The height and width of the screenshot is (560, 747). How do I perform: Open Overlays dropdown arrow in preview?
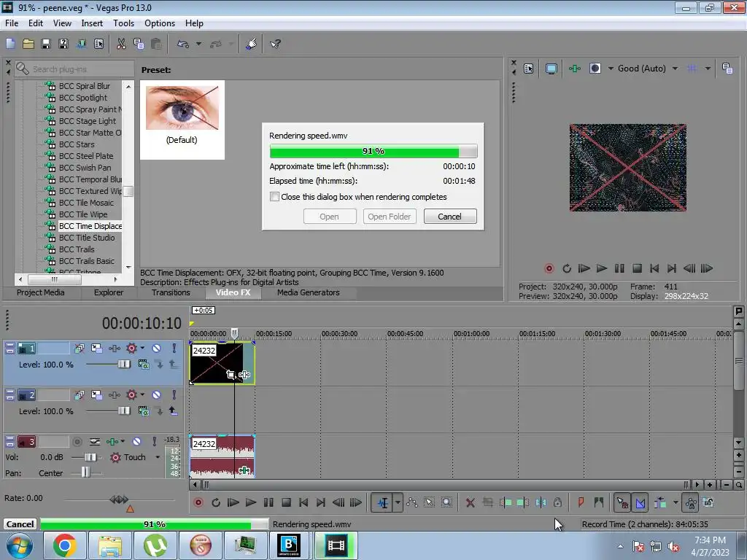coord(708,69)
